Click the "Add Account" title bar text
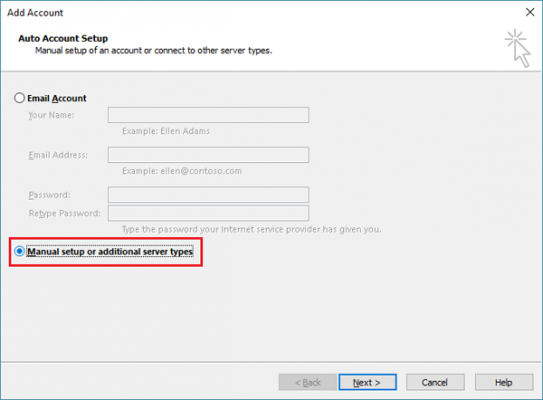The image size is (543, 400). tap(35, 13)
